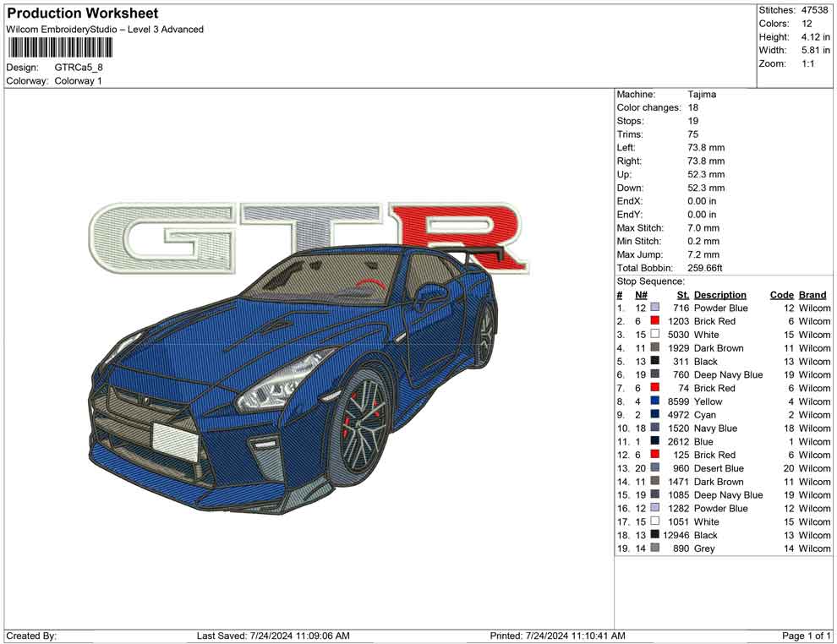Select the White thread chip for stop 3
Image resolution: width=837 pixels, height=644 pixels.
(x=655, y=334)
